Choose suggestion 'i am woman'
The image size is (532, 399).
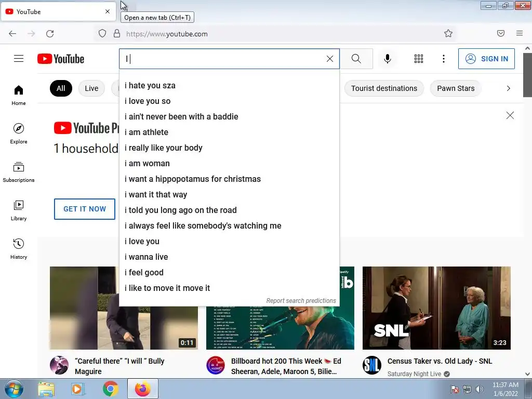229,164
